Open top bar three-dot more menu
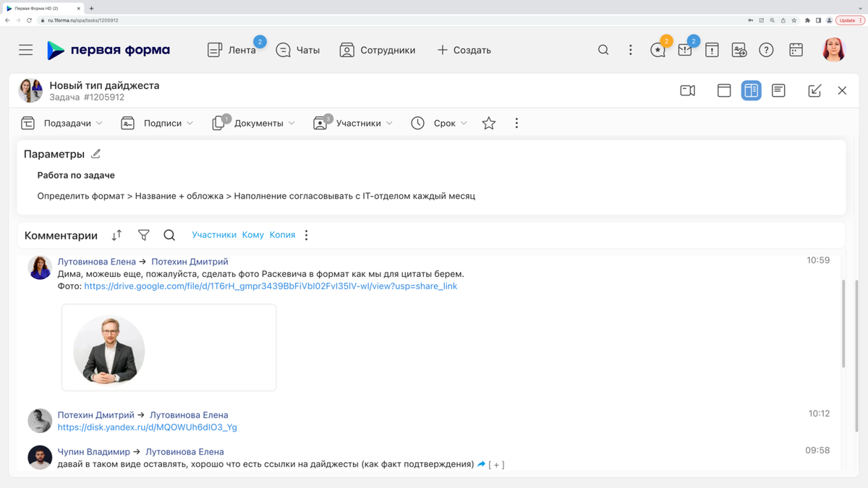This screenshot has width=868, height=488. tap(631, 50)
